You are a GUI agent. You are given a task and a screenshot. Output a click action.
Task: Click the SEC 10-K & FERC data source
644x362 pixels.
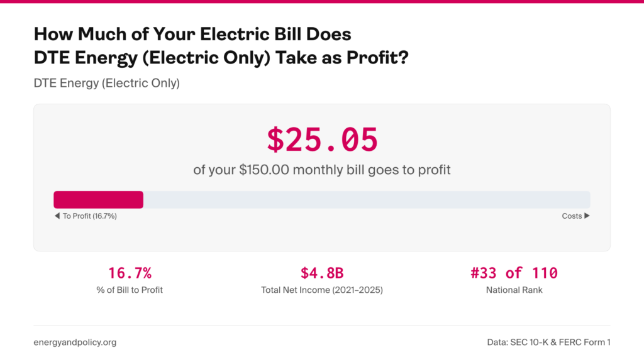coord(548,343)
